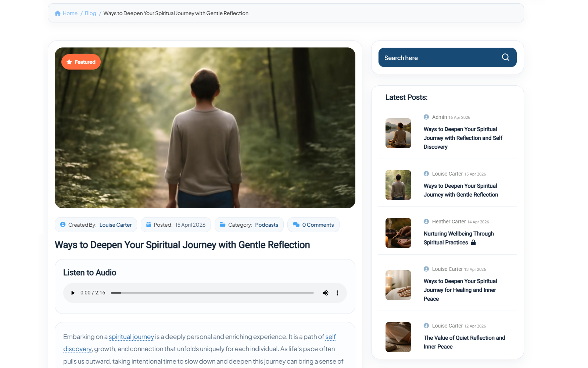This screenshot has width=588, height=368.
Task: Click the Home breadcrumb house icon
Action: [57, 13]
